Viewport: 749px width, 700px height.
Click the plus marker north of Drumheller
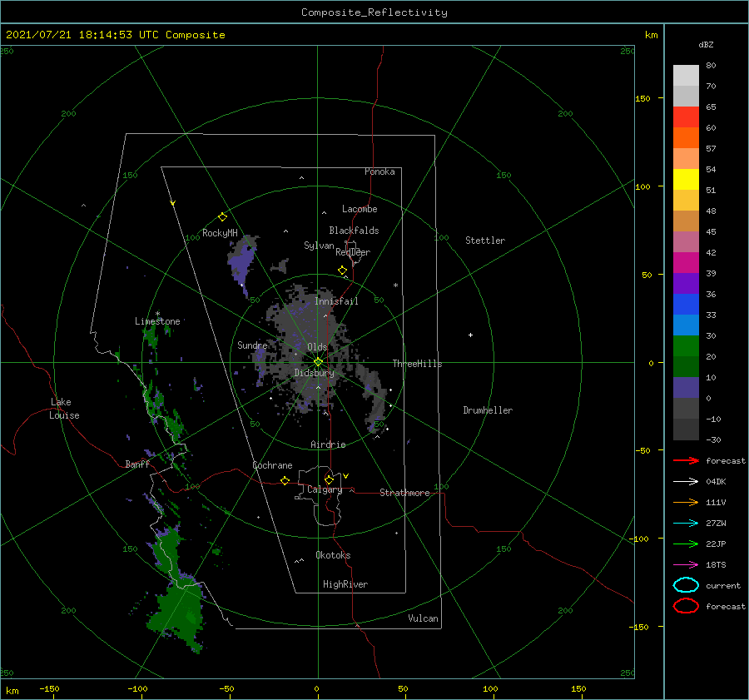470,335
